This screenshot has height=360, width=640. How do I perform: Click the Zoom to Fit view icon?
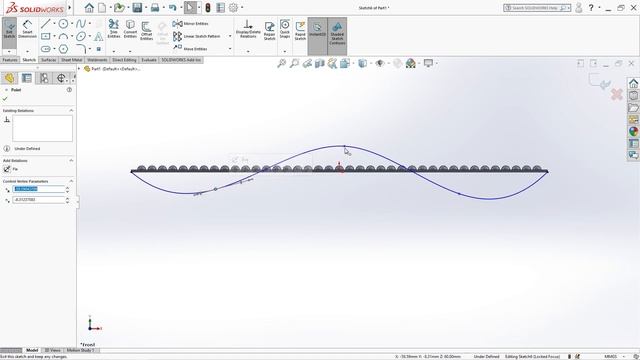[281, 63]
